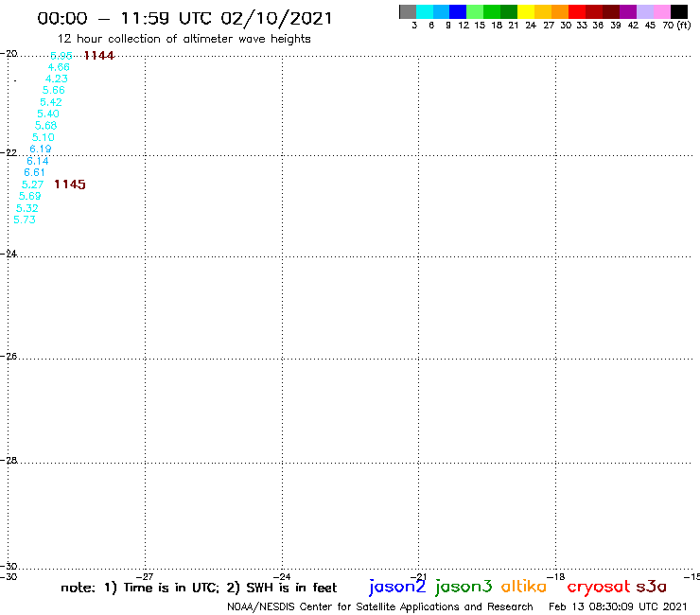Click the gray swatch in the color scale
The height and width of the screenshot is (615, 700).
tap(408, 11)
